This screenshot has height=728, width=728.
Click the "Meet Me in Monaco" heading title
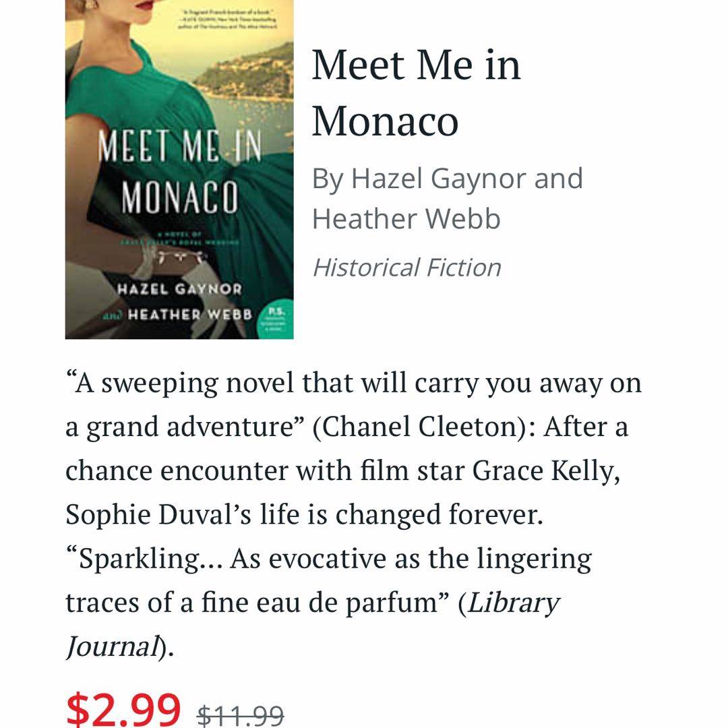pos(416,92)
